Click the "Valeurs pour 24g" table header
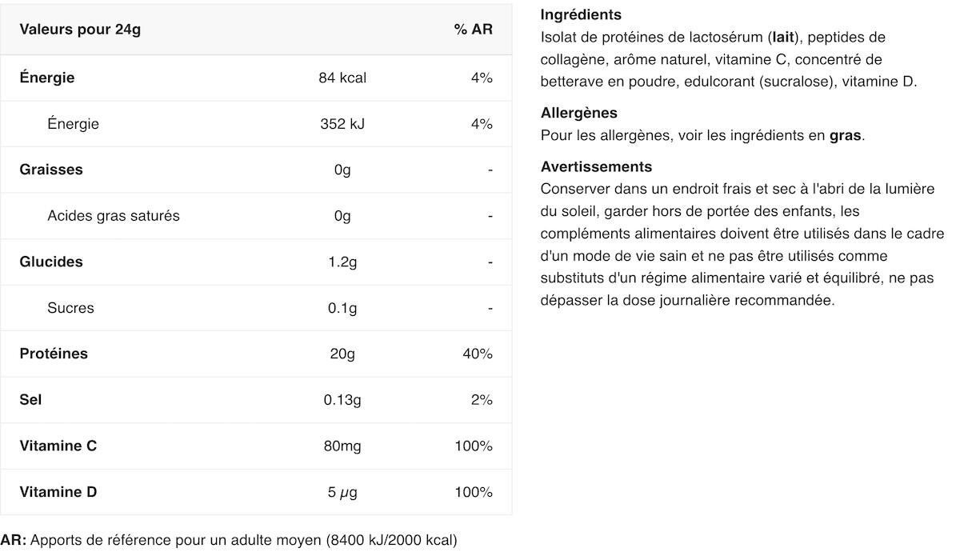Viewport: 960px width, 560px height. 80,30
